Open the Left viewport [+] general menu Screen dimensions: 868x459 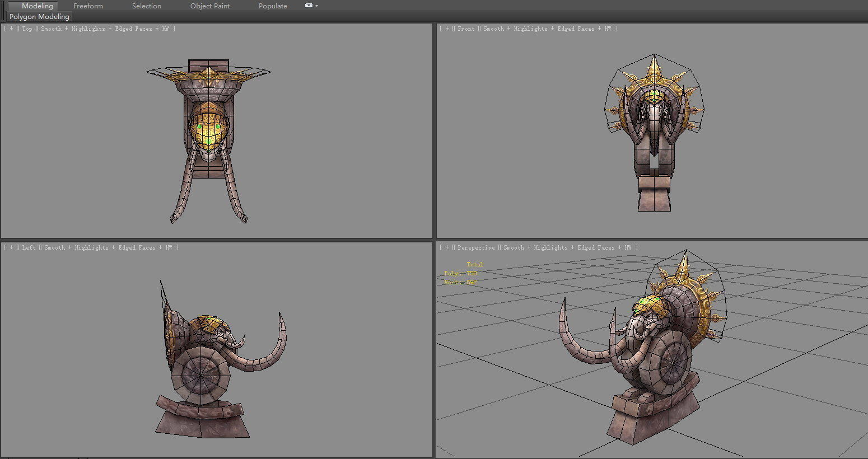pyautogui.click(x=11, y=247)
